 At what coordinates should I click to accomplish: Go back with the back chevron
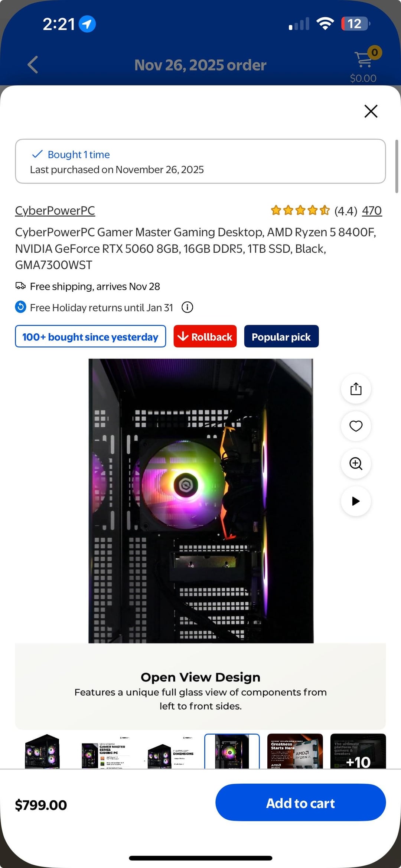pyautogui.click(x=33, y=65)
